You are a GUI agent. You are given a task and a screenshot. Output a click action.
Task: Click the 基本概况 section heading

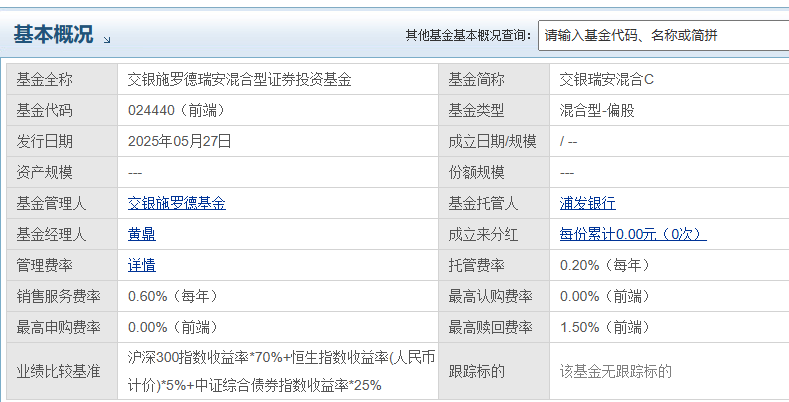(x=53, y=35)
